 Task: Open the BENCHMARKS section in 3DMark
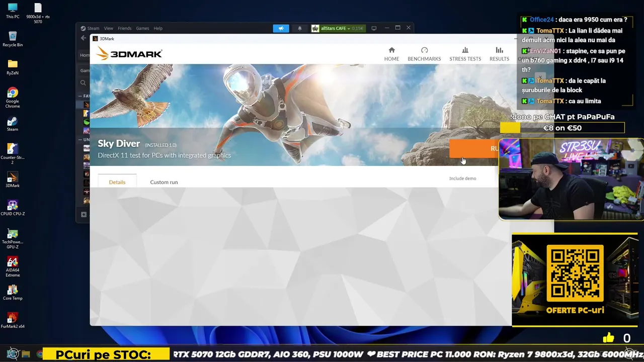[424, 54]
